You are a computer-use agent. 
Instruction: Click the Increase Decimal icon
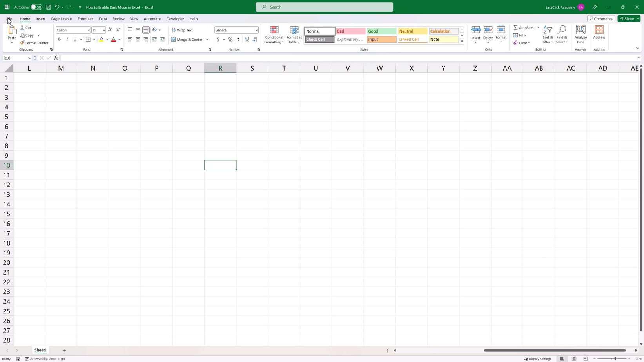tap(247, 39)
